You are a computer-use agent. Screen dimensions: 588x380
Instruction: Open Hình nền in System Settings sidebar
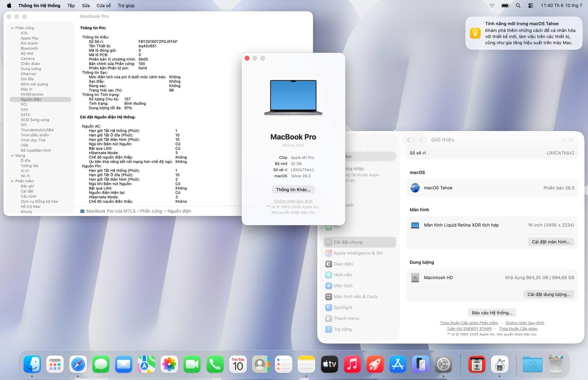tap(359, 275)
